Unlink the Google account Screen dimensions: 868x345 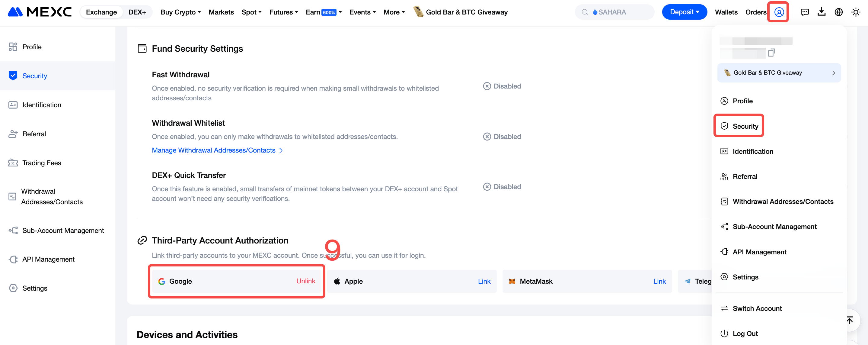coord(306,281)
